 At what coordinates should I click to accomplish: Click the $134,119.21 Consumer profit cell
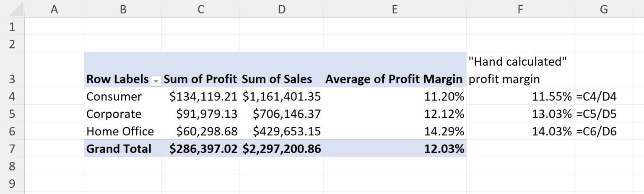(203, 97)
